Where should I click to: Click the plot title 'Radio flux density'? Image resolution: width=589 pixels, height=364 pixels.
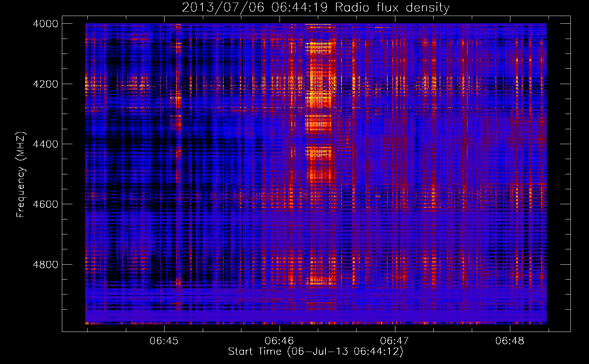tap(392, 8)
